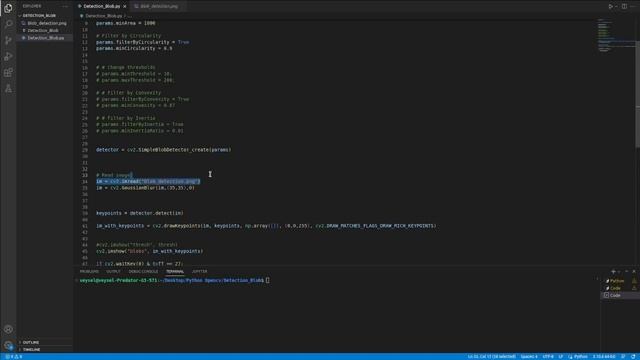Click the feedback icon in status bar
The width and height of the screenshot is (640, 360).
(x=623, y=357)
